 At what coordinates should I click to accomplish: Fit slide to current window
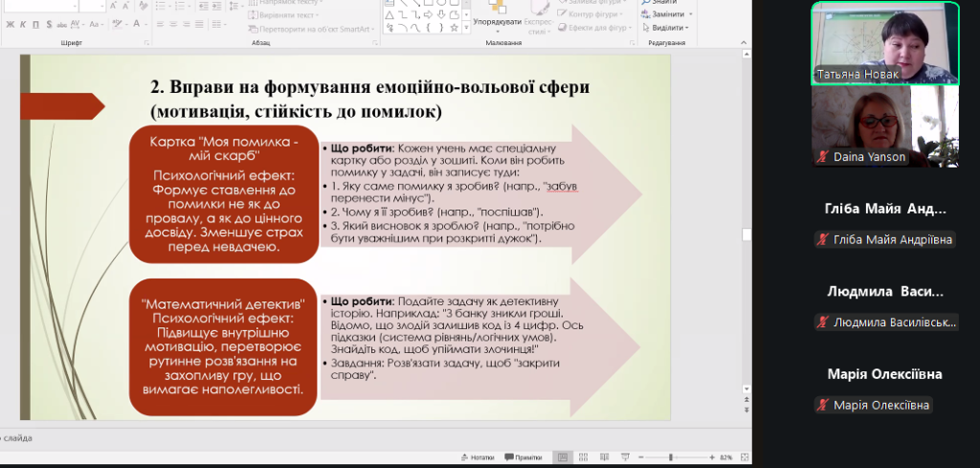tap(744, 457)
